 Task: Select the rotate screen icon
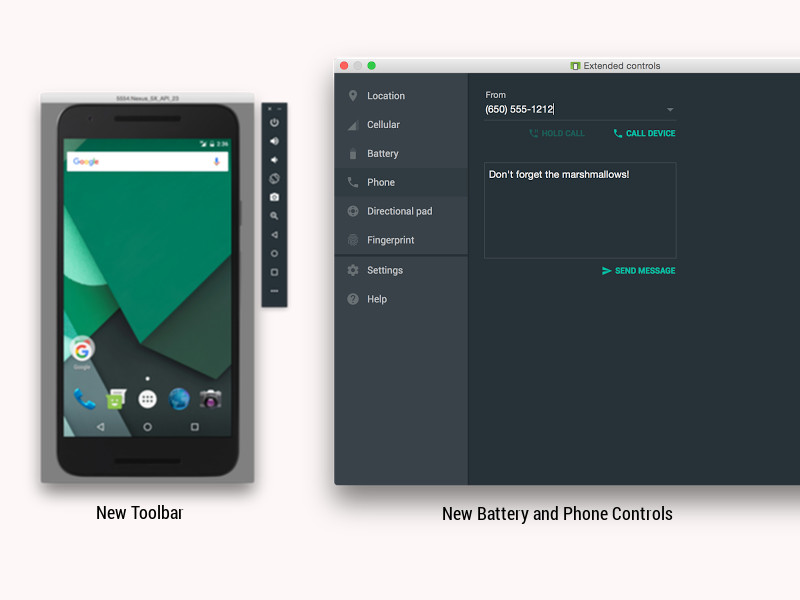tap(273, 176)
